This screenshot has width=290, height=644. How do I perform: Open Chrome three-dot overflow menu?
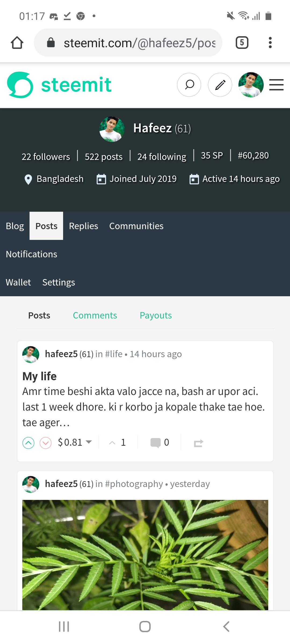270,43
